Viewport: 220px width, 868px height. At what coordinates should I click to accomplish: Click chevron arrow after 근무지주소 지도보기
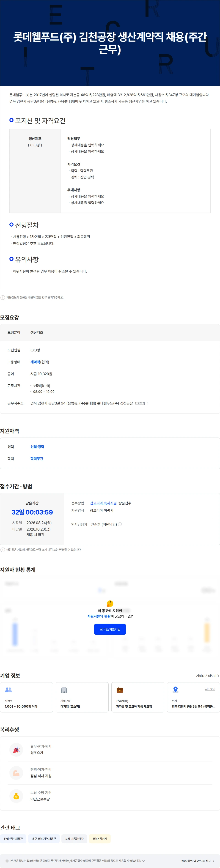point(148,403)
